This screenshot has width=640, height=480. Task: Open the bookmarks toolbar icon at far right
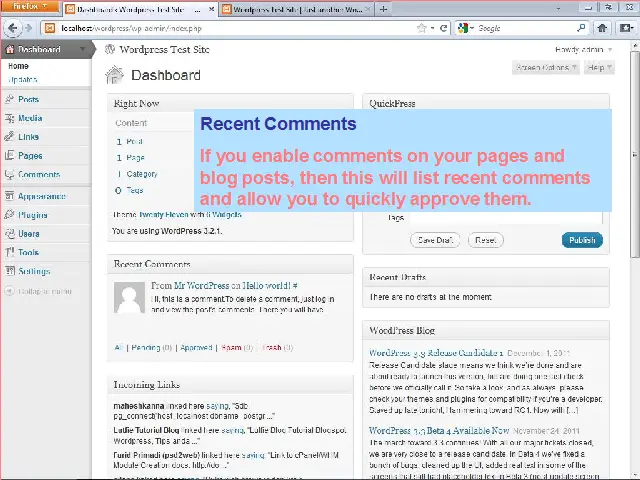pyautogui.click(x=626, y=28)
